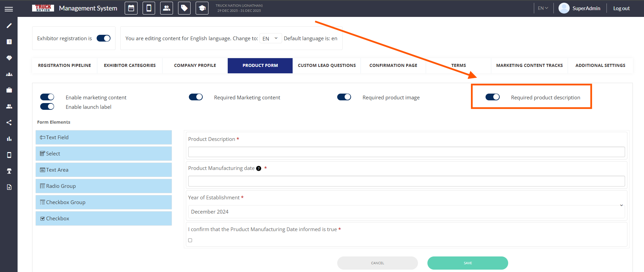The width and height of the screenshot is (644, 272).
Task: Disable the Enable launch label toggle
Action: click(x=47, y=107)
